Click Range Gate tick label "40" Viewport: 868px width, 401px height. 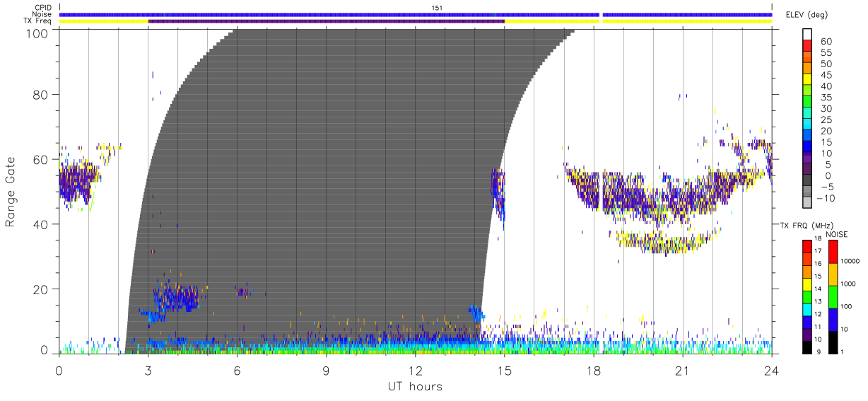(x=41, y=224)
